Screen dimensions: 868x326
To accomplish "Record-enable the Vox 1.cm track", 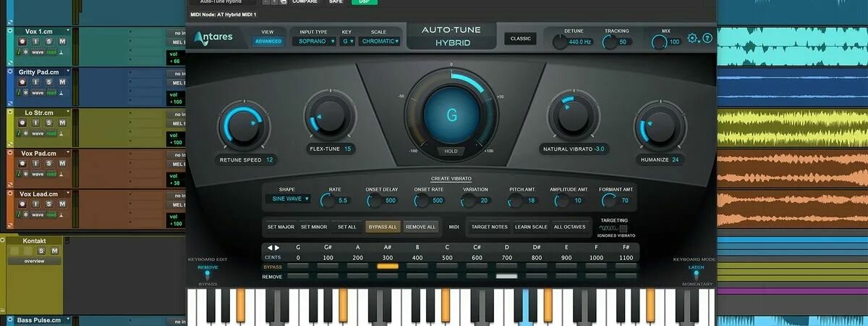I will pos(23,41).
